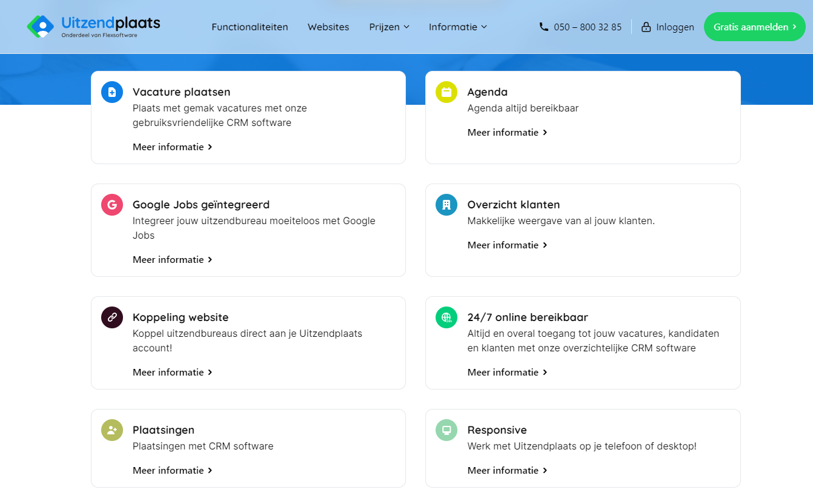Click the Responsive monitor icon

(446, 430)
